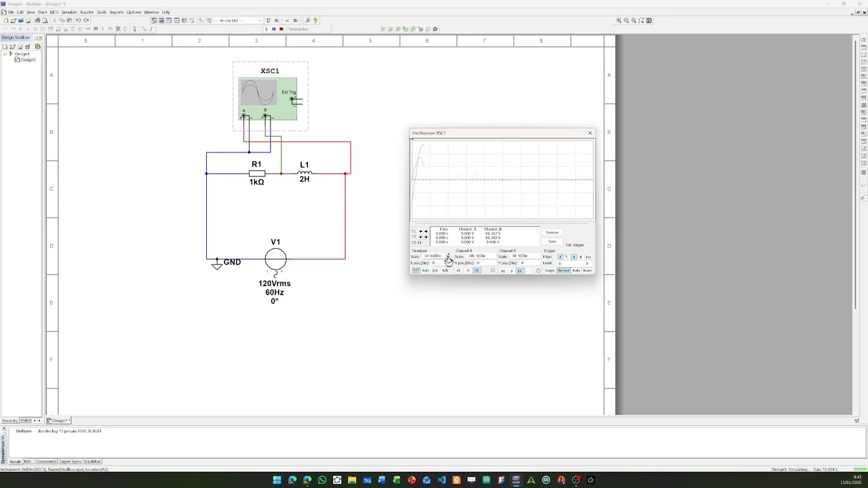This screenshot has height=488, width=868.
Task: Set Channel B coupling to DC
Action: 520,271
